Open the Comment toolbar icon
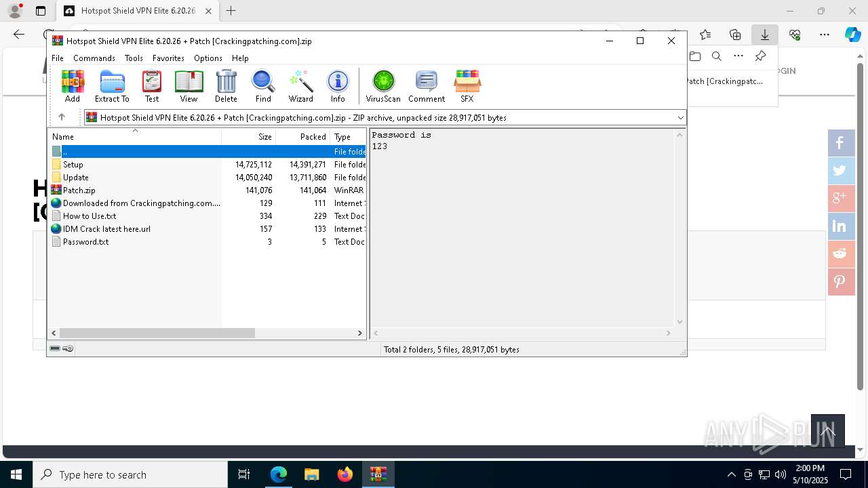 (x=427, y=86)
